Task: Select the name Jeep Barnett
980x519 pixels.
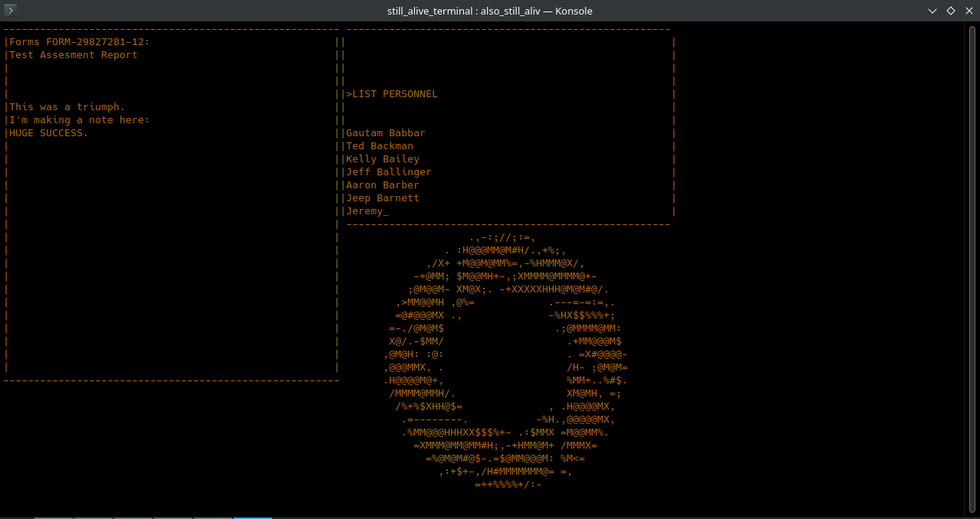Action: [383, 198]
